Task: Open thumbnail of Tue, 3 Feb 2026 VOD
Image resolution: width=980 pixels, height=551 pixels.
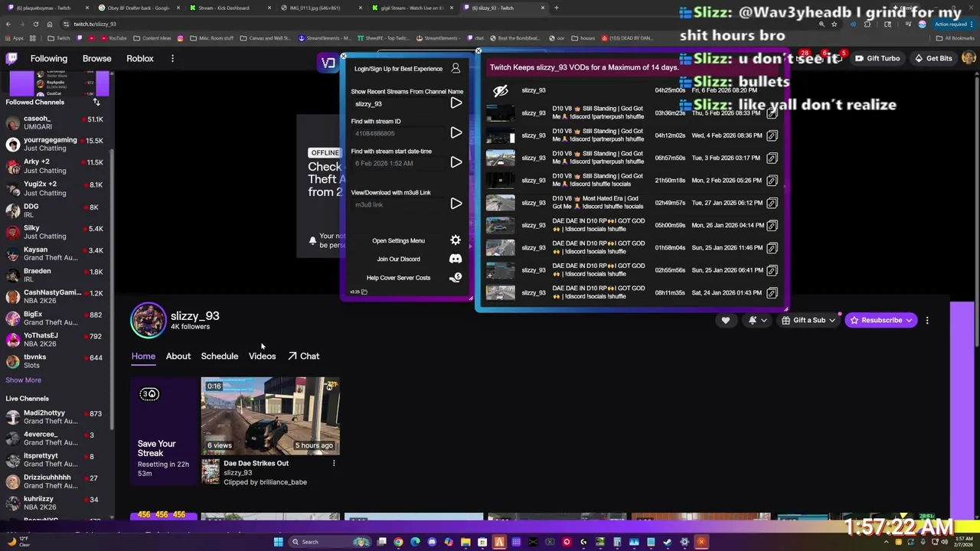Action: [501, 158]
